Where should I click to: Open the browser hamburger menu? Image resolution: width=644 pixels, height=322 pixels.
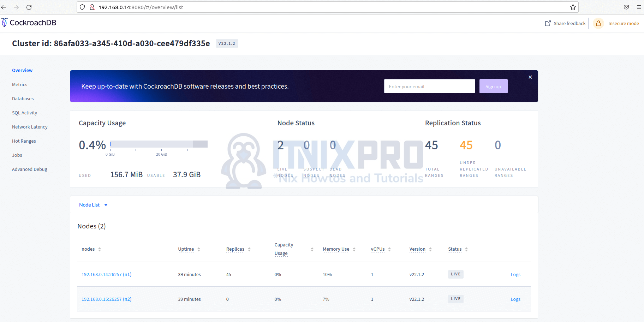click(639, 7)
